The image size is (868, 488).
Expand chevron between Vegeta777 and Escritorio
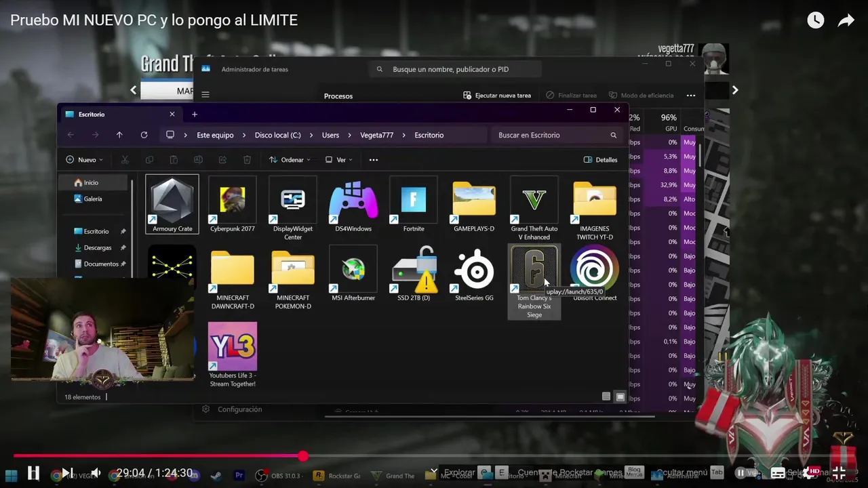point(404,135)
